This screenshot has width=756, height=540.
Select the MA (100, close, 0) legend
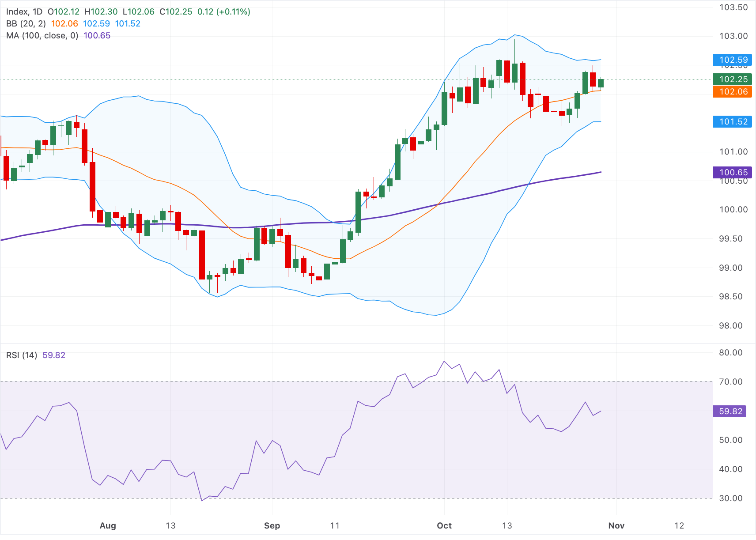point(42,35)
